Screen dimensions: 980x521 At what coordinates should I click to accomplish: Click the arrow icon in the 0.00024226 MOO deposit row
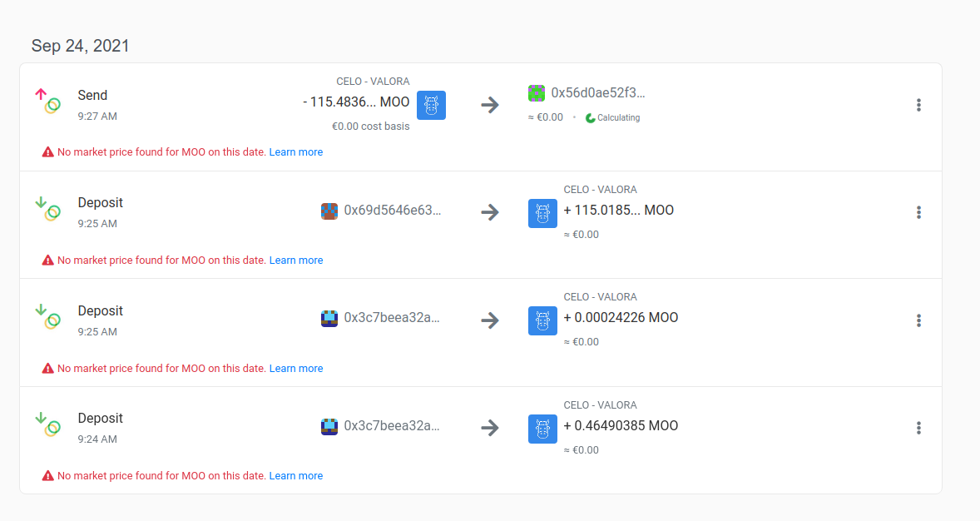point(490,320)
